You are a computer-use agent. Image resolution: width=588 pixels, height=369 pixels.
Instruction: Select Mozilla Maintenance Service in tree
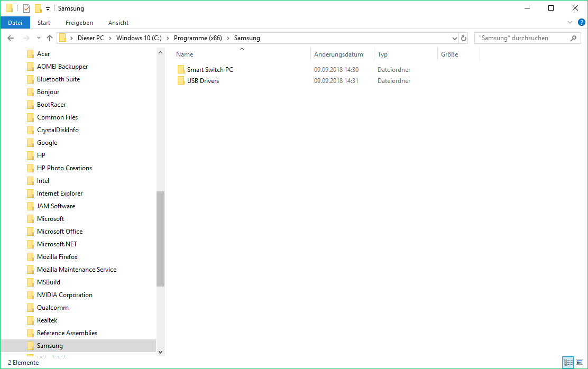pyautogui.click(x=77, y=270)
